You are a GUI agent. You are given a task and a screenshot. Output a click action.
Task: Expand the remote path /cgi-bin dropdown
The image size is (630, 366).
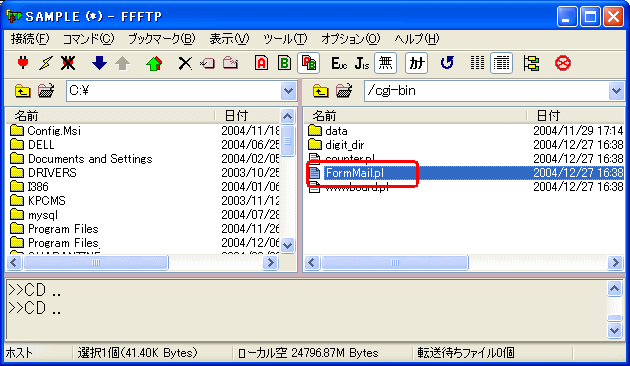coord(616,91)
